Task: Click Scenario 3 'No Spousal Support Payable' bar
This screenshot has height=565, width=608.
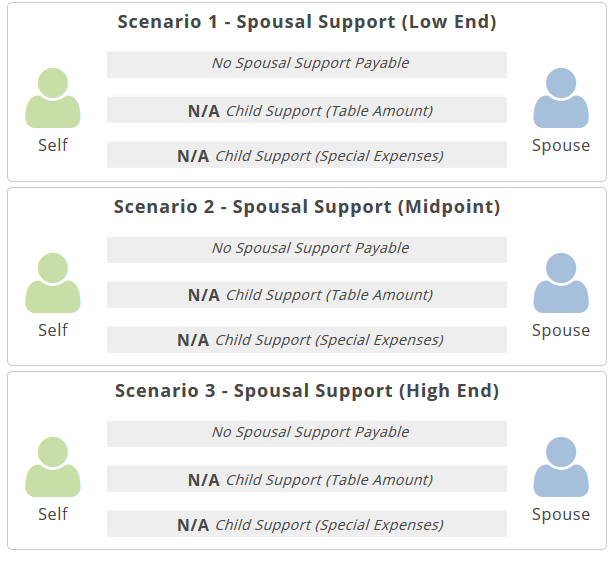Action: click(x=307, y=433)
